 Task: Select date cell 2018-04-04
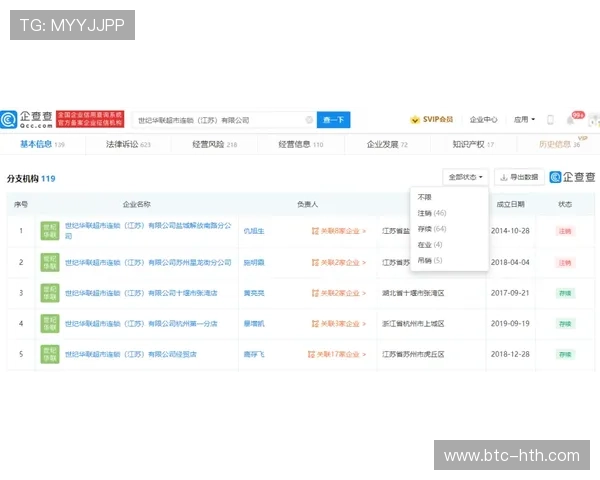pyautogui.click(x=510, y=262)
